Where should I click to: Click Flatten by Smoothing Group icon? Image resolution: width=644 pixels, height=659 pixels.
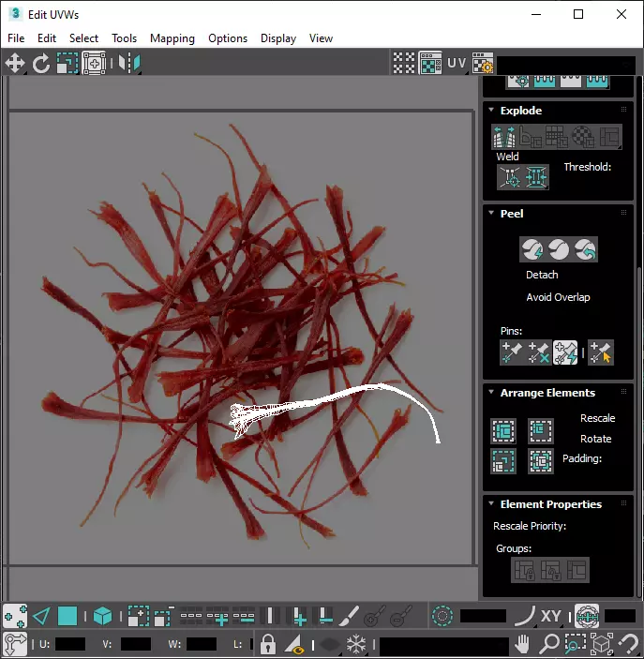[557, 137]
